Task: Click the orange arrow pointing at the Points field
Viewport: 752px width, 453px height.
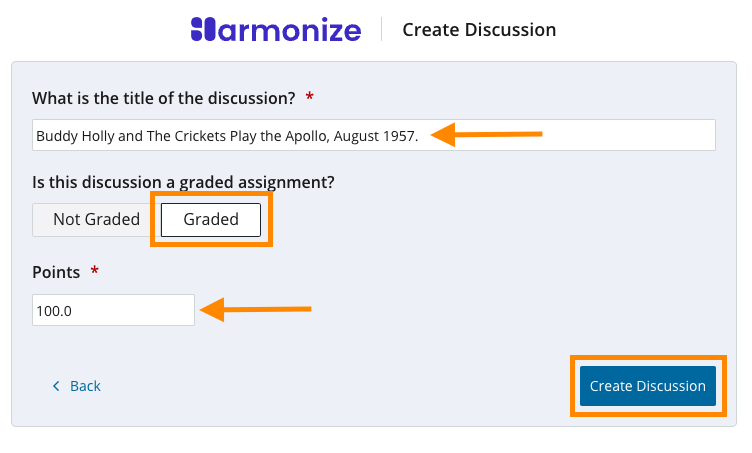Action: [x=256, y=310]
